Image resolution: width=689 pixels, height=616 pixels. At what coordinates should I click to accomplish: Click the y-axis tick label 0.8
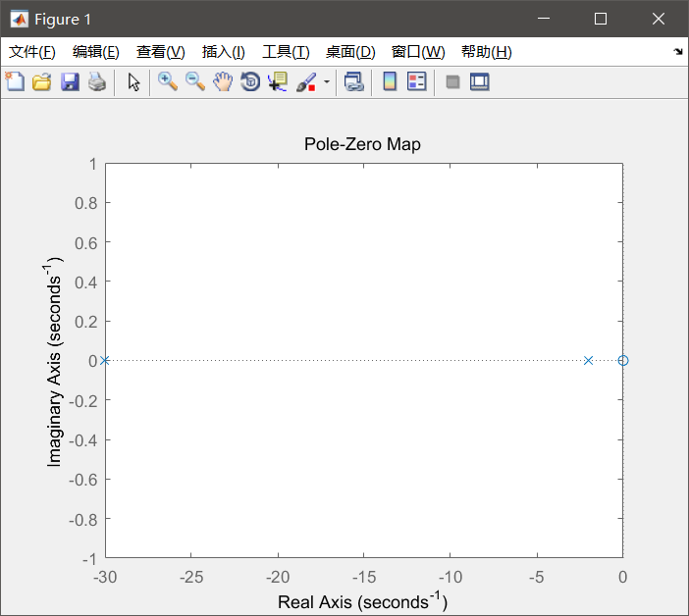pyautogui.click(x=85, y=203)
